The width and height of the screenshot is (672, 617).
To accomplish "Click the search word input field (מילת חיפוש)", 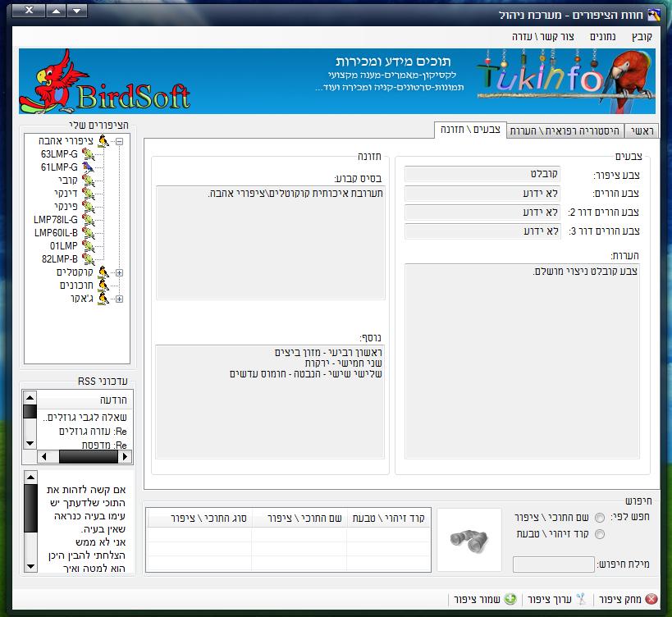I will click(553, 564).
